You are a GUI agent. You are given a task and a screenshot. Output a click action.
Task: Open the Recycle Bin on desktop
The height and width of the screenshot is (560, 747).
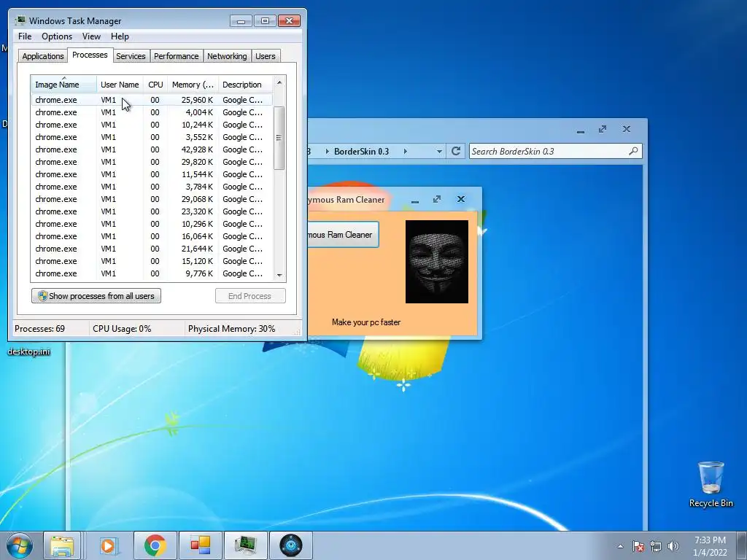(x=711, y=484)
